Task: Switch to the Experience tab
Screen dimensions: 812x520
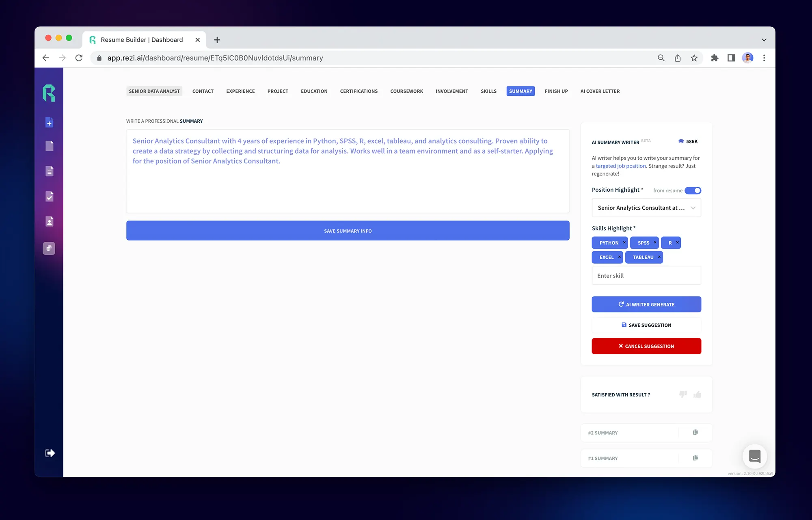Action: click(x=240, y=91)
